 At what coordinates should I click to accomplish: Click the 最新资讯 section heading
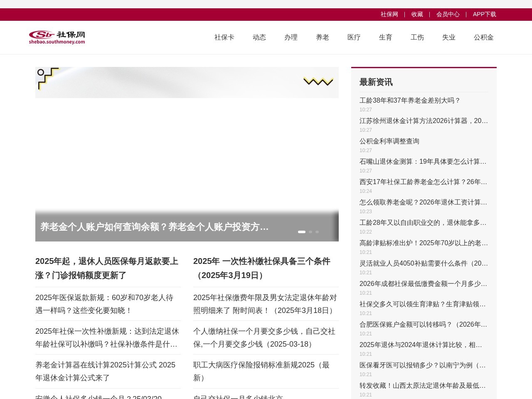tap(376, 82)
